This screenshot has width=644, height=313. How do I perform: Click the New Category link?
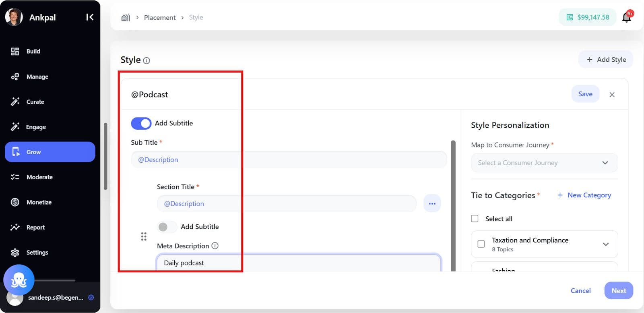[x=584, y=195]
